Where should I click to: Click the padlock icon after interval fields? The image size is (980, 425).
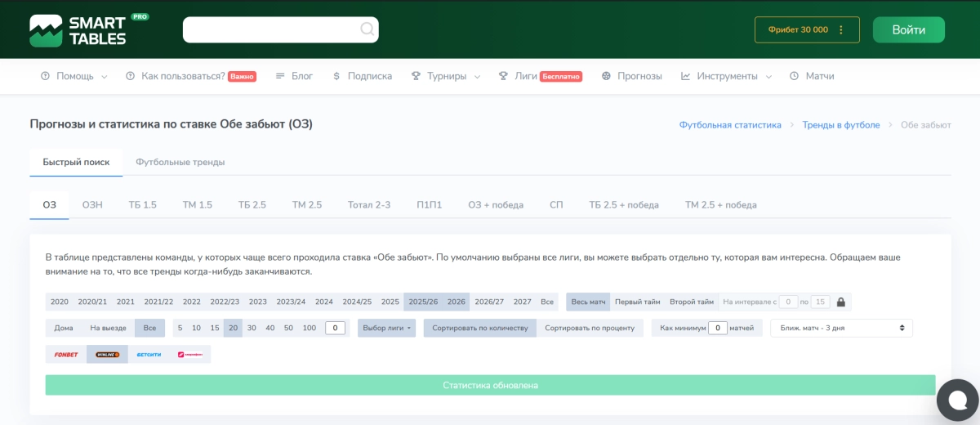(x=841, y=302)
